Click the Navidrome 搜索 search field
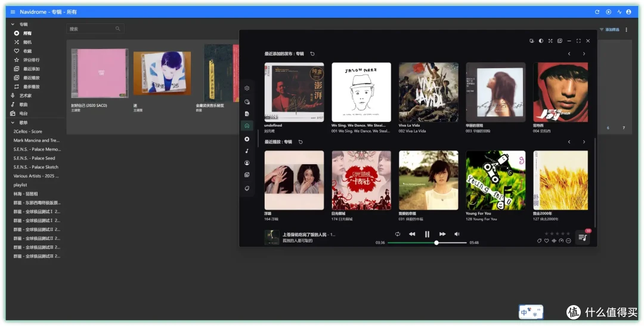 tap(95, 29)
